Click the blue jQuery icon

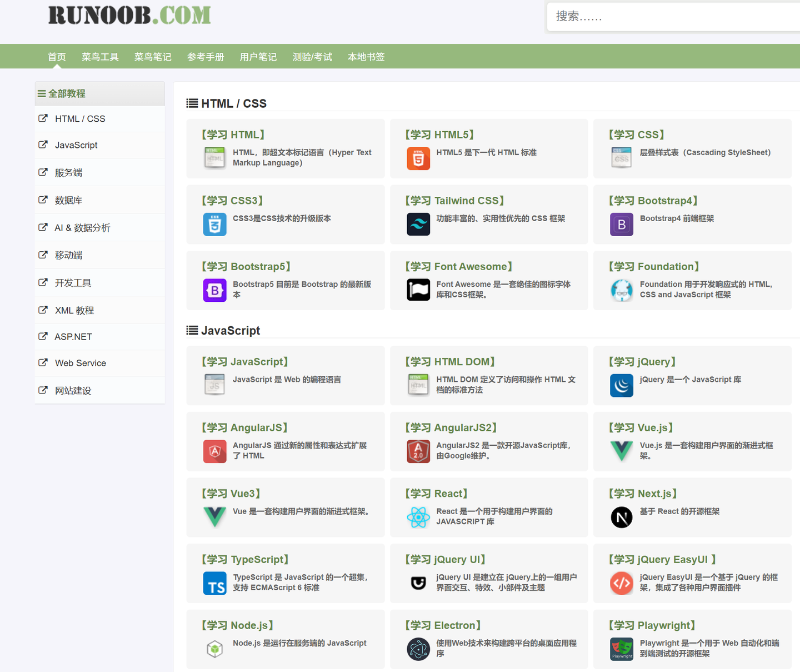click(x=622, y=385)
